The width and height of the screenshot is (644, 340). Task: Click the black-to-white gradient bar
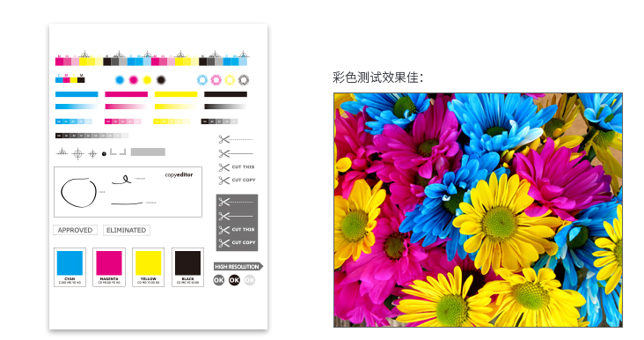225,107
